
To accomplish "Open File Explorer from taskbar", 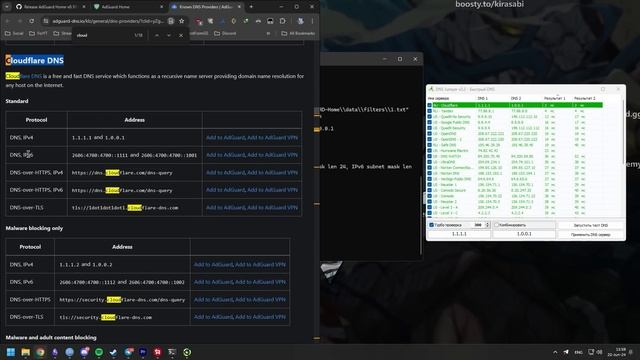I will tap(25, 352).
